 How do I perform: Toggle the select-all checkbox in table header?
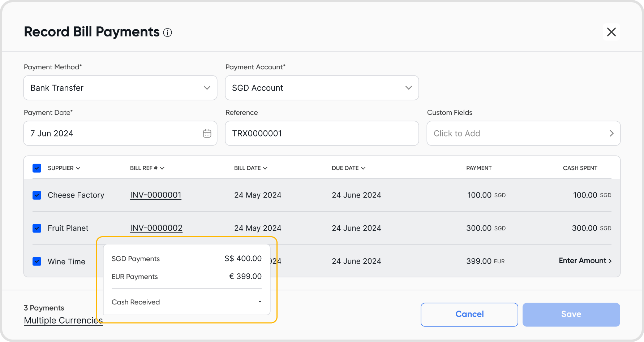click(x=37, y=168)
